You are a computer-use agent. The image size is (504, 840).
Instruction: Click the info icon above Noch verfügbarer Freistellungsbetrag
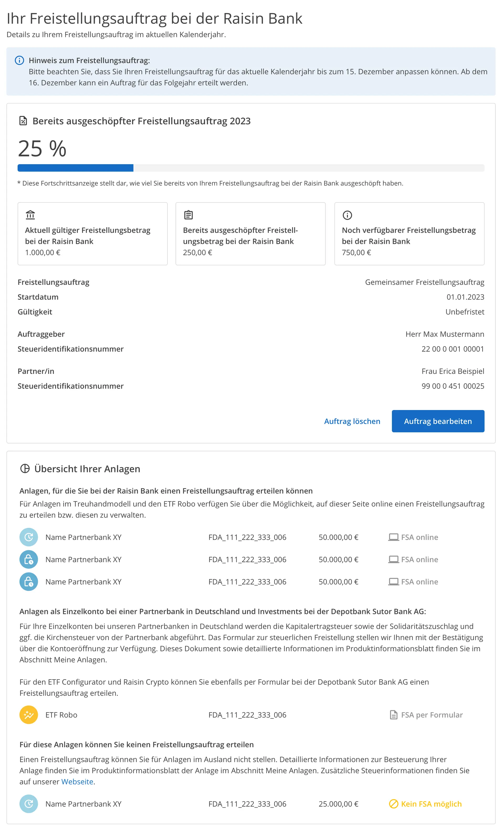[347, 214]
